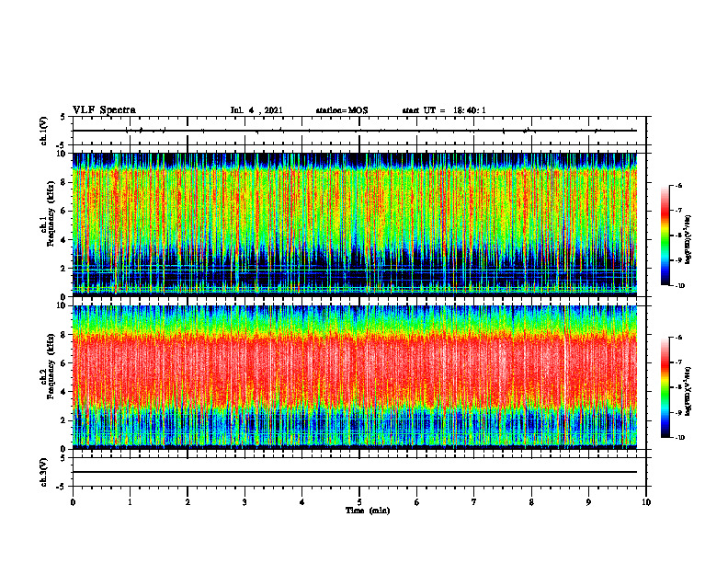Select the 6 kHz tick on ch.2 axis

(x=64, y=363)
